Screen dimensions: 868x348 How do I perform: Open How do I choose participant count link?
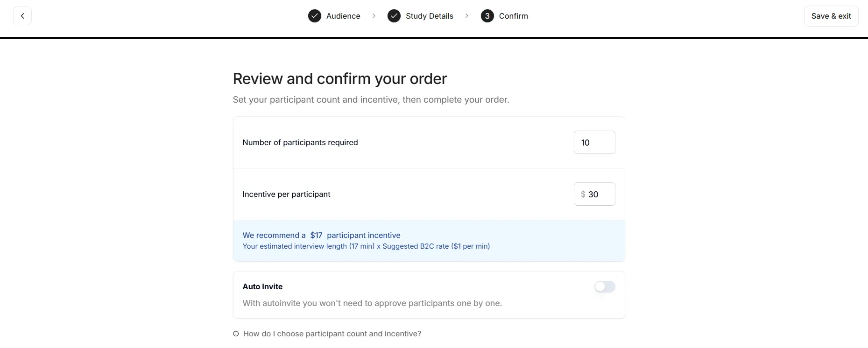(332, 334)
